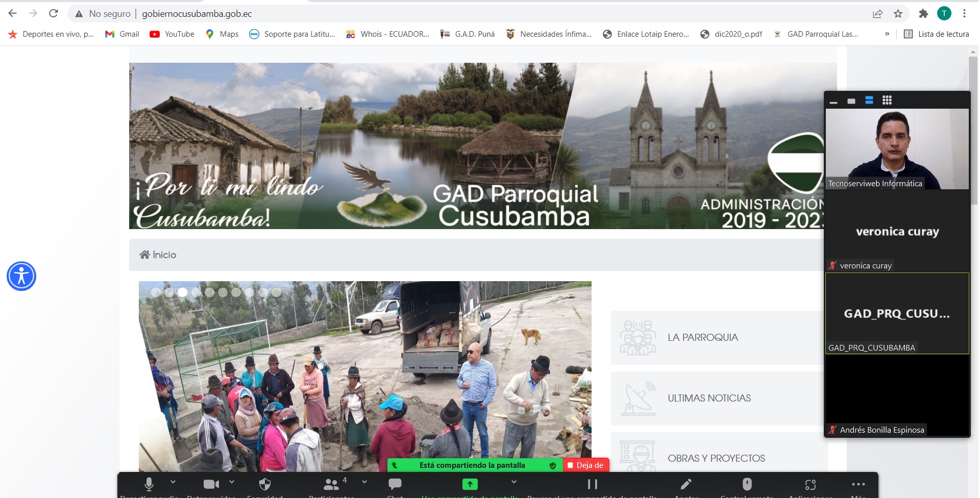
Task: Pause the screen share
Action: coord(592,484)
